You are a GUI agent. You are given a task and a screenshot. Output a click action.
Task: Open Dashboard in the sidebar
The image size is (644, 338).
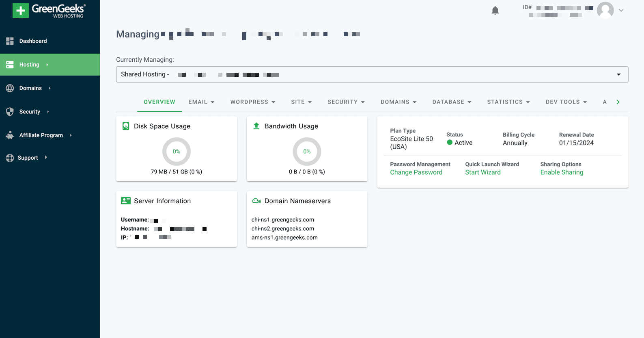pos(50,41)
